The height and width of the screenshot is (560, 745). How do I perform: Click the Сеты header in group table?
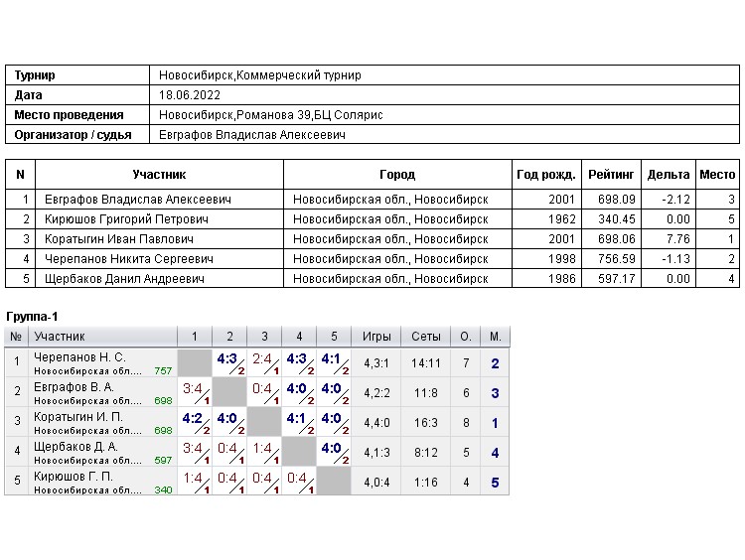point(426,337)
